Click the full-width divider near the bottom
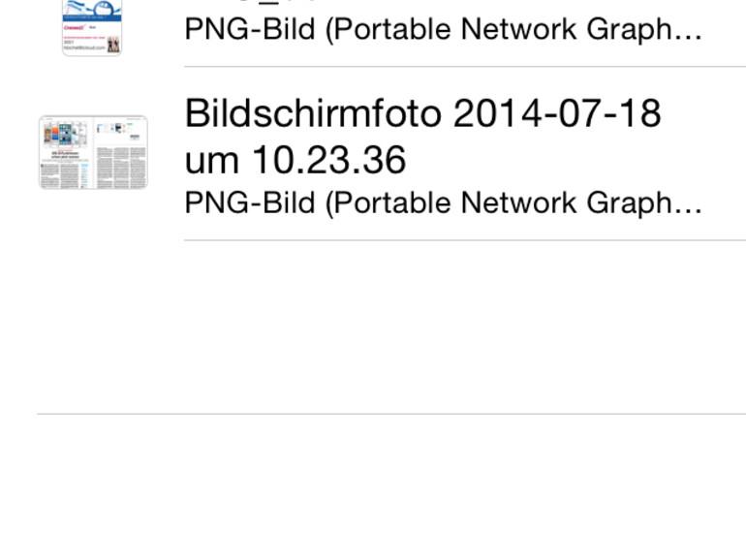 click(388, 414)
